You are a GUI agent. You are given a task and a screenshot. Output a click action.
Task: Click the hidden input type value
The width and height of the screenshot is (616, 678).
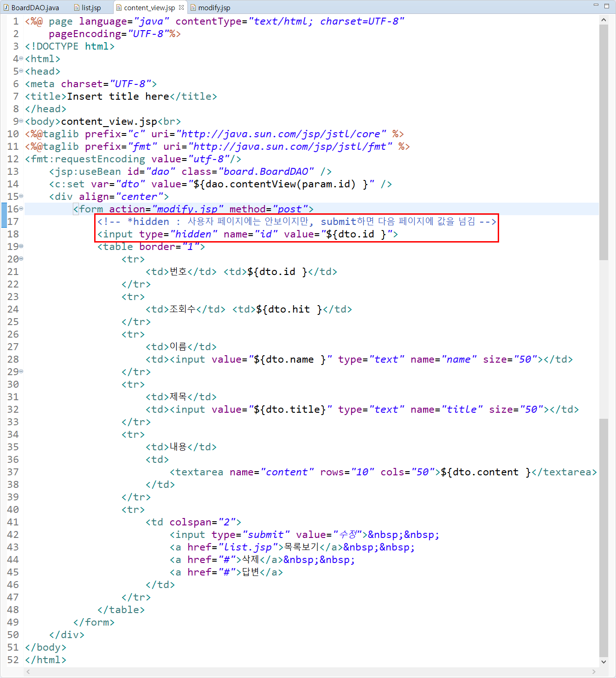coord(193,234)
